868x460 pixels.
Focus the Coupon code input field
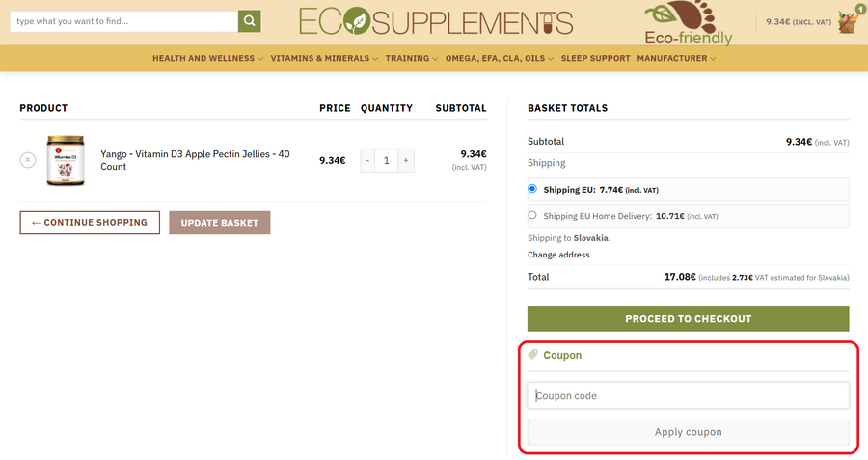[x=688, y=395]
